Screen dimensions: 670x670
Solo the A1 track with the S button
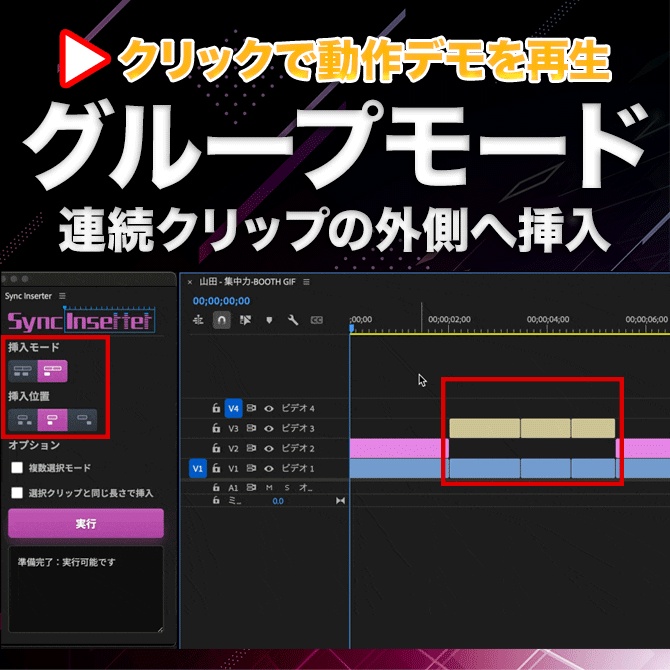(x=287, y=488)
